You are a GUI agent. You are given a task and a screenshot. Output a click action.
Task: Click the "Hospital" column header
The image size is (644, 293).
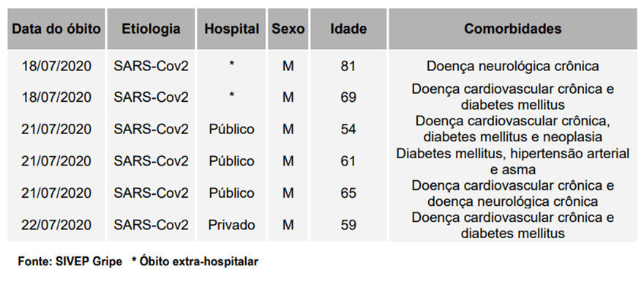coord(232,29)
